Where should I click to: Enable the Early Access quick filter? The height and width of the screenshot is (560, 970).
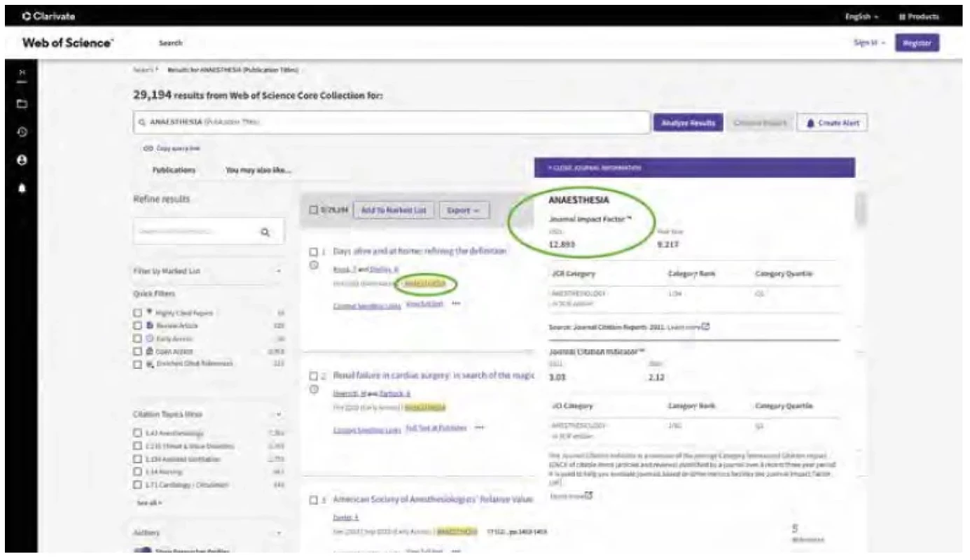coord(138,338)
